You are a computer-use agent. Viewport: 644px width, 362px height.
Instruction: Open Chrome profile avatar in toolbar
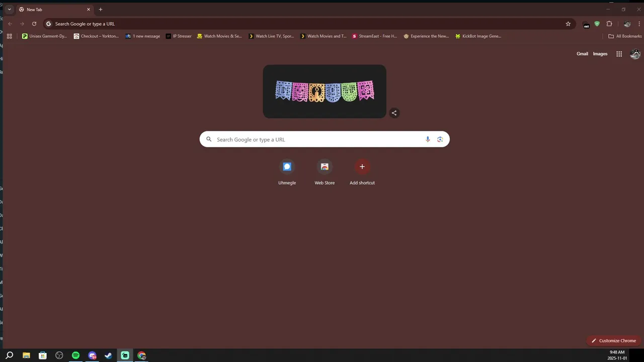627,24
